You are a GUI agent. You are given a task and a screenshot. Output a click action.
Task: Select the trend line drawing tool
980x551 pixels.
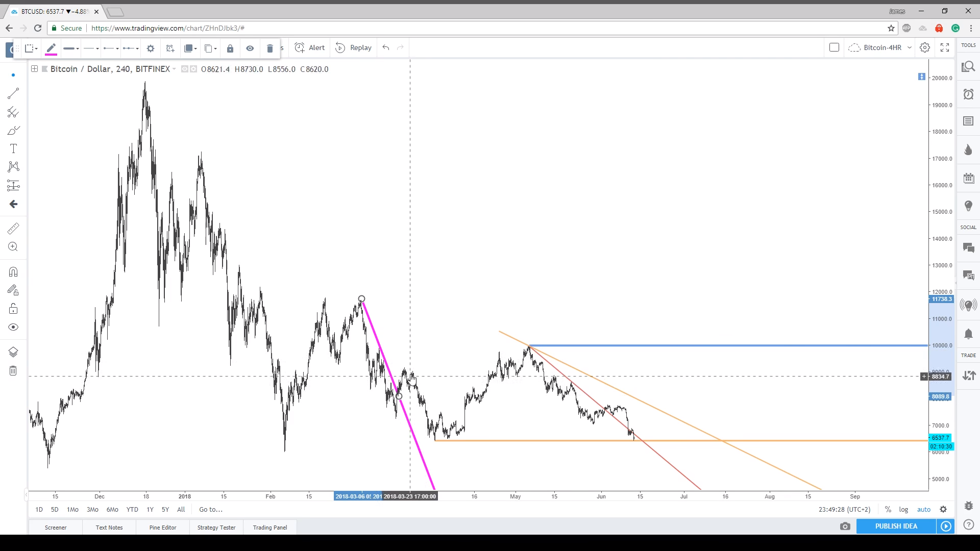[x=13, y=93]
